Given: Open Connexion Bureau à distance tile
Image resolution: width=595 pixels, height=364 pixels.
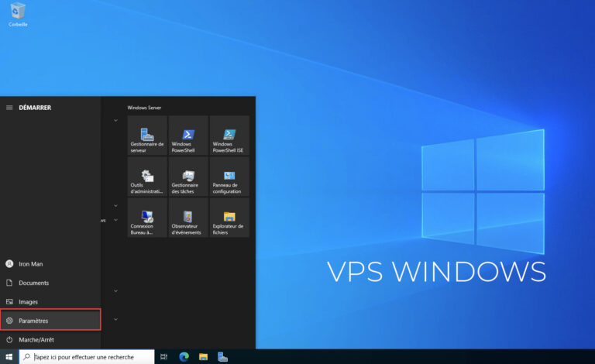Looking at the screenshot, I should pyautogui.click(x=147, y=218).
